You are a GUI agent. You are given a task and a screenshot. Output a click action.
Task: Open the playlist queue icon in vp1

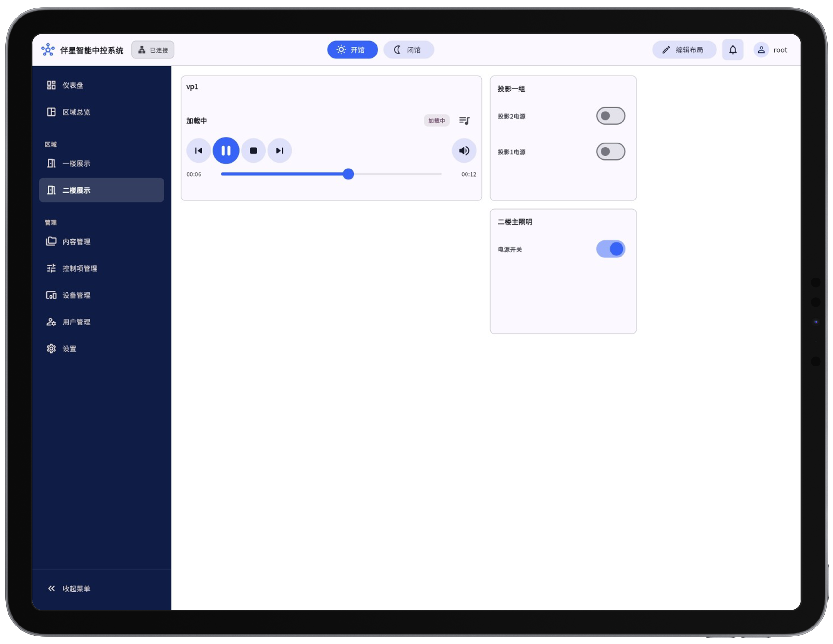(464, 120)
